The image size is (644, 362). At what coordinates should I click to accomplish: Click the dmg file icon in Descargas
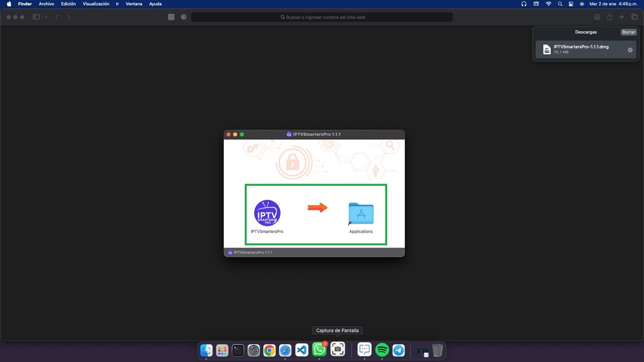[x=547, y=49]
